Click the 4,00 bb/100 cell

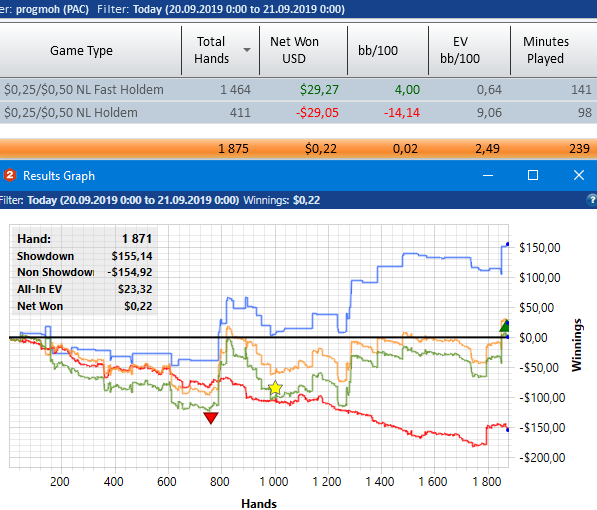[407, 90]
